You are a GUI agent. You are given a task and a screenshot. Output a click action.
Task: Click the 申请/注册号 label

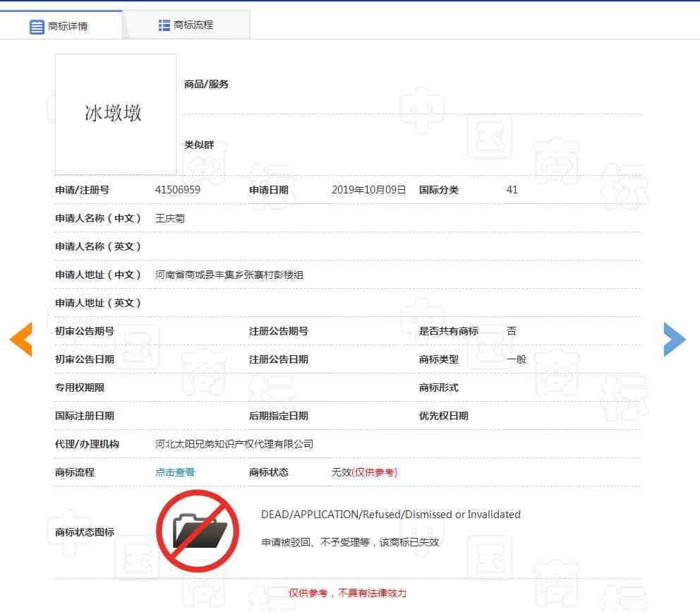pyautogui.click(x=82, y=190)
